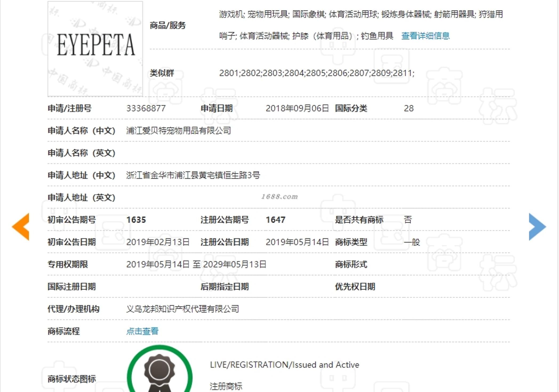
Task: Select LIVE/REGISTRATION/Issued and Active status text
Action: click(284, 365)
